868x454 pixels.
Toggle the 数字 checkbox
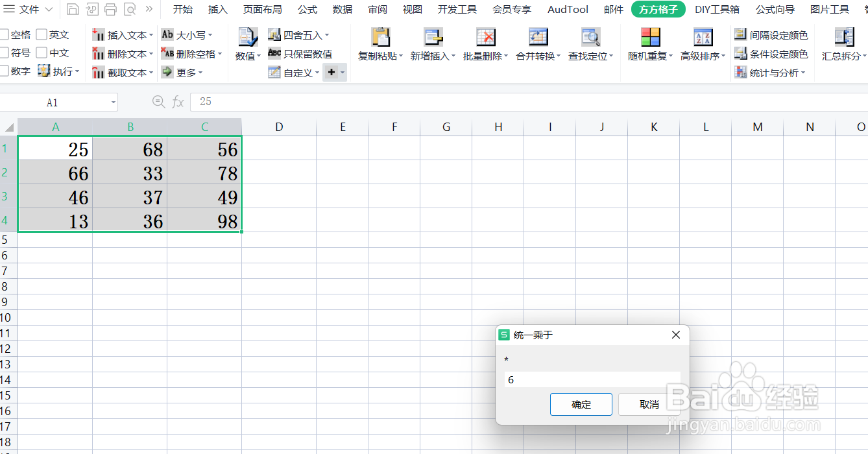coord(4,71)
